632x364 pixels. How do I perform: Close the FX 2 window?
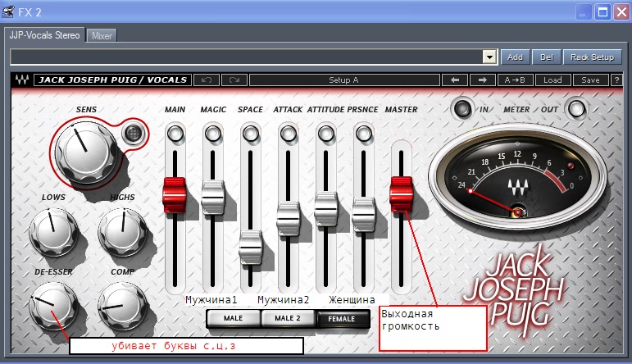[621, 12]
